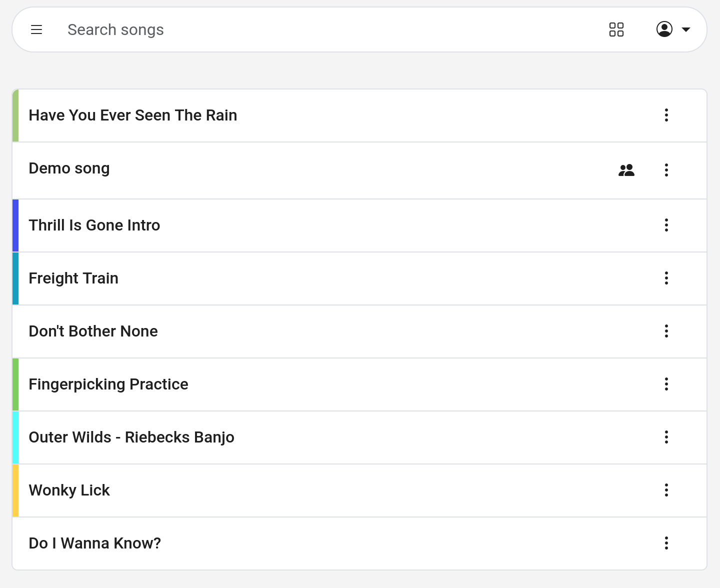Click the light green color bar on Have You Ever Seen The Rain
The width and height of the screenshot is (720, 588).
click(x=15, y=115)
